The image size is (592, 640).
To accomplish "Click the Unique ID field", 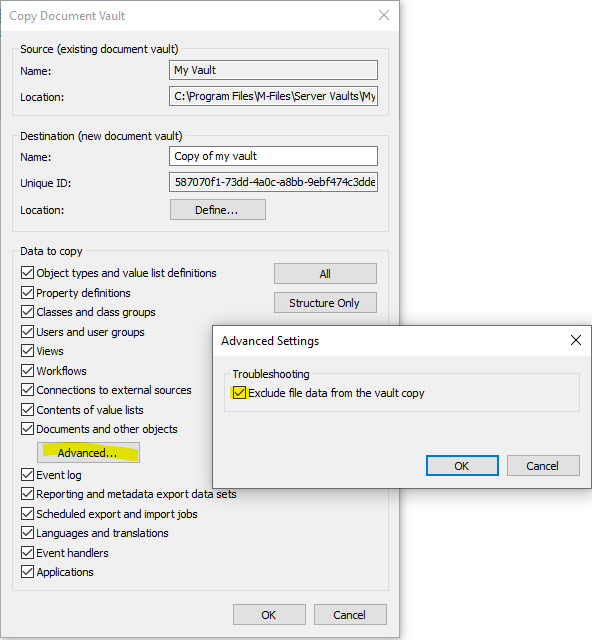I will 273,182.
